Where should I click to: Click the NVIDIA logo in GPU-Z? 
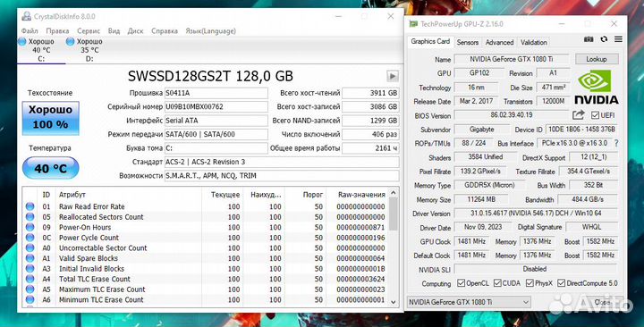(596, 87)
